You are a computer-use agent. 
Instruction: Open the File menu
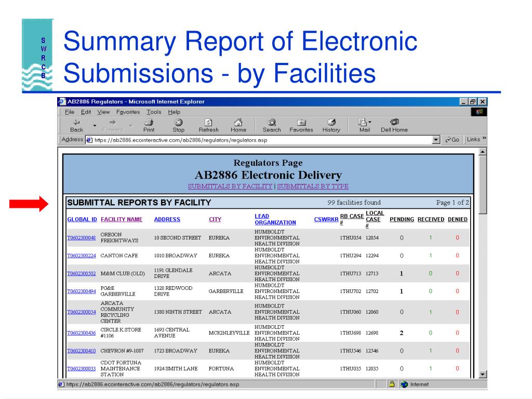70,112
